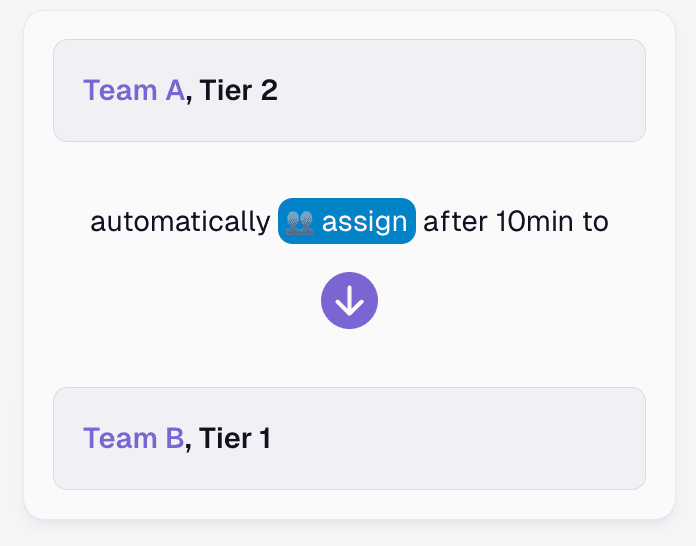696x546 pixels.
Task: Click the word after in rule sentence
Action: pyautogui.click(x=455, y=221)
